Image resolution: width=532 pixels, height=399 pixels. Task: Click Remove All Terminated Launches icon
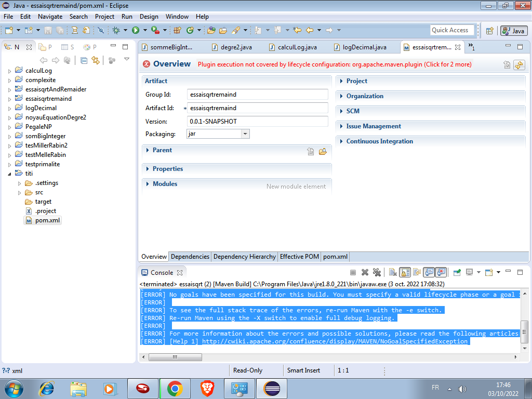377,272
